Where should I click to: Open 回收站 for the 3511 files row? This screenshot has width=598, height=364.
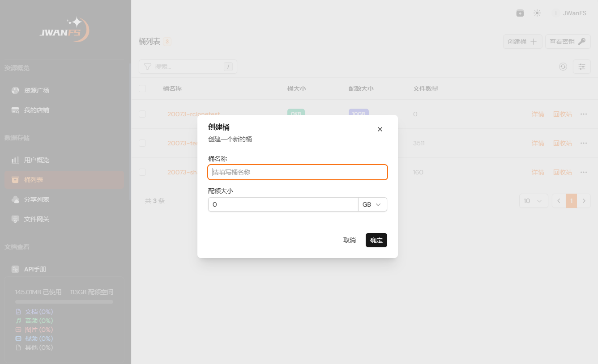click(563, 143)
